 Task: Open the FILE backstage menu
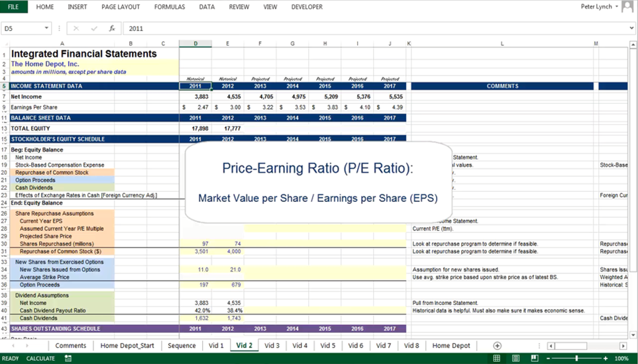[x=13, y=7]
